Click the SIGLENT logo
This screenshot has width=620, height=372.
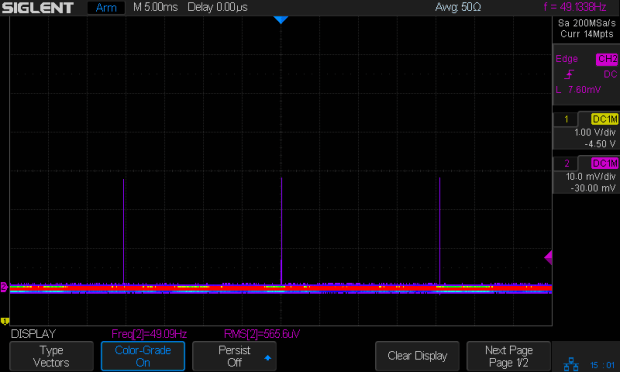pyautogui.click(x=38, y=8)
